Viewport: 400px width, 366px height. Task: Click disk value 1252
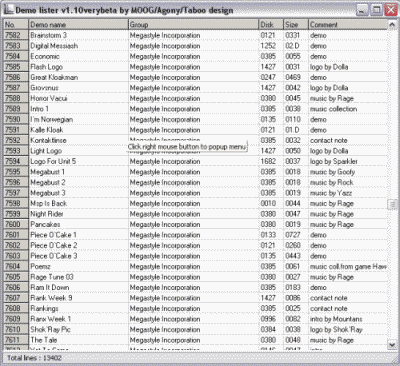coord(268,46)
